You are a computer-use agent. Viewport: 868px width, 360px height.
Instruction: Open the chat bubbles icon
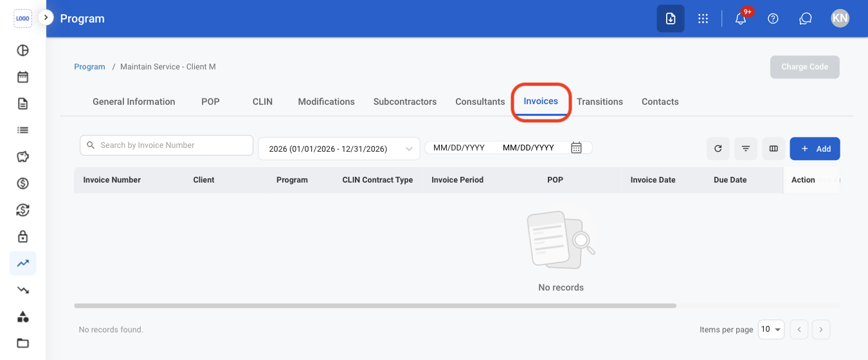(x=806, y=19)
